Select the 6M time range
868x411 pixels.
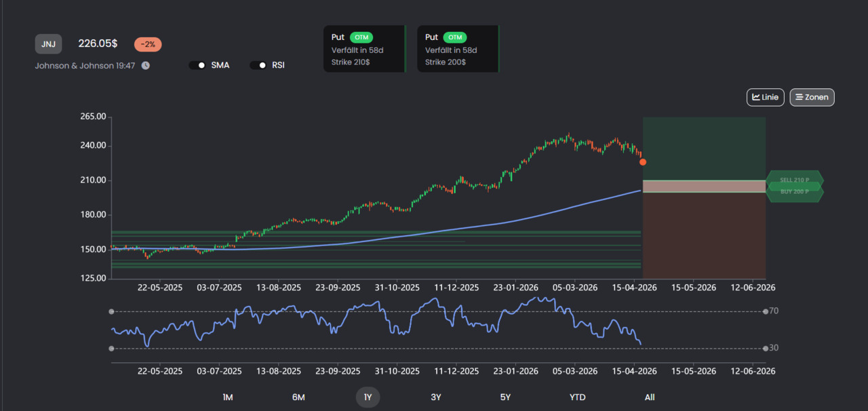(x=298, y=397)
